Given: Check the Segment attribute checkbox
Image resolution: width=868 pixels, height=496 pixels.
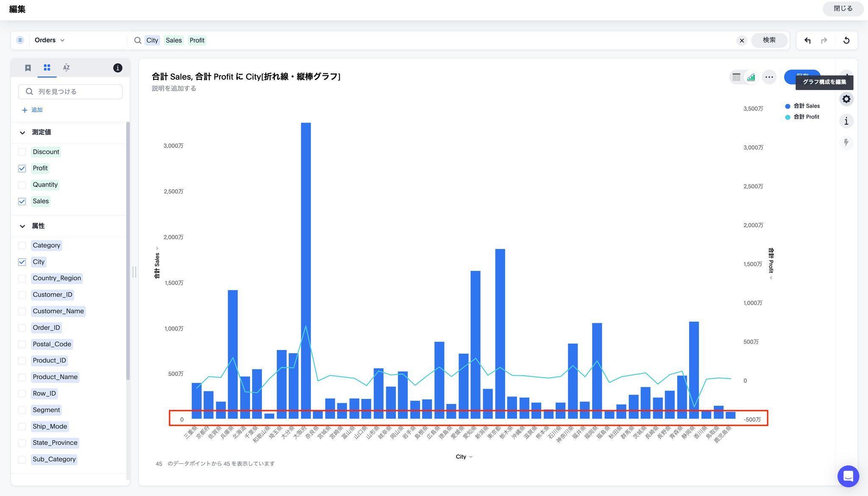Looking at the screenshot, I should (x=22, y=410).
